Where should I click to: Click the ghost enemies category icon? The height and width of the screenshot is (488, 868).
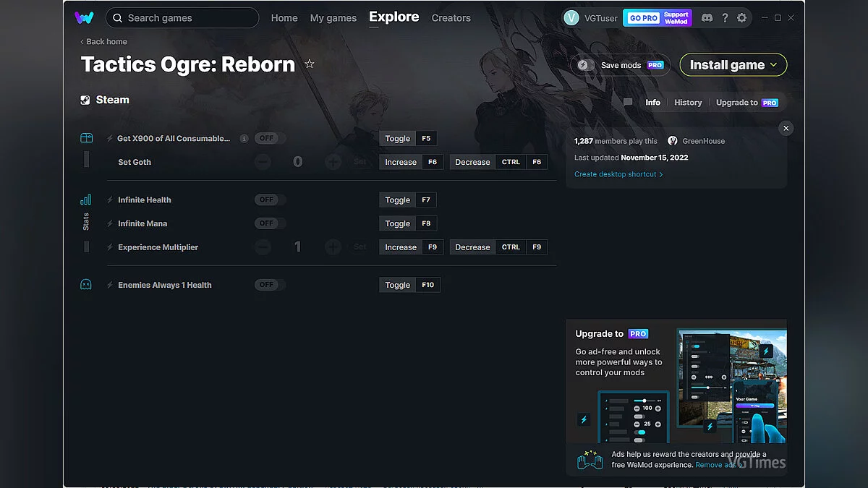click(86, 285)
